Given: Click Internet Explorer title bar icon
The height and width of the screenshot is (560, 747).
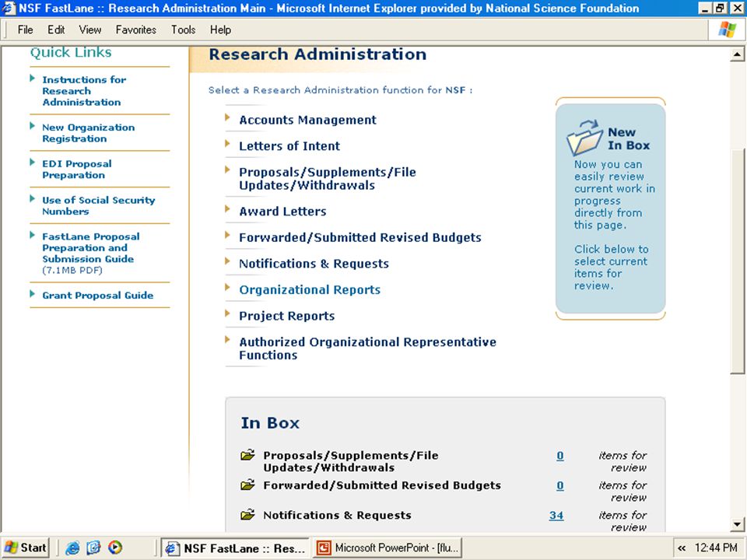Looking at the screenshot, I should coord(9,8).
